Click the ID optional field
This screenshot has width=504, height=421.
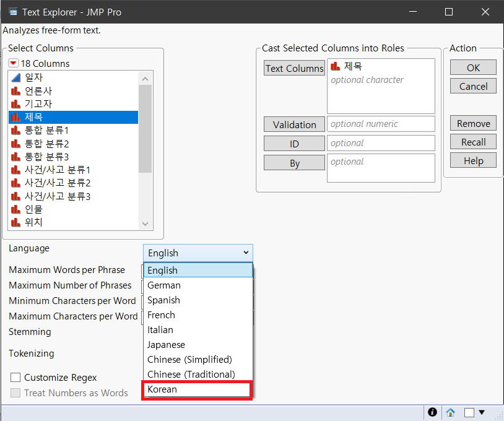coord(381,143)
